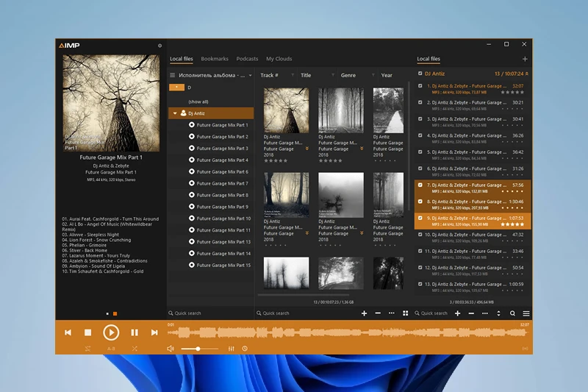This screenshot has width=588, height=392.
Task: Click the current track cover art
Action: tap(111, 103)
